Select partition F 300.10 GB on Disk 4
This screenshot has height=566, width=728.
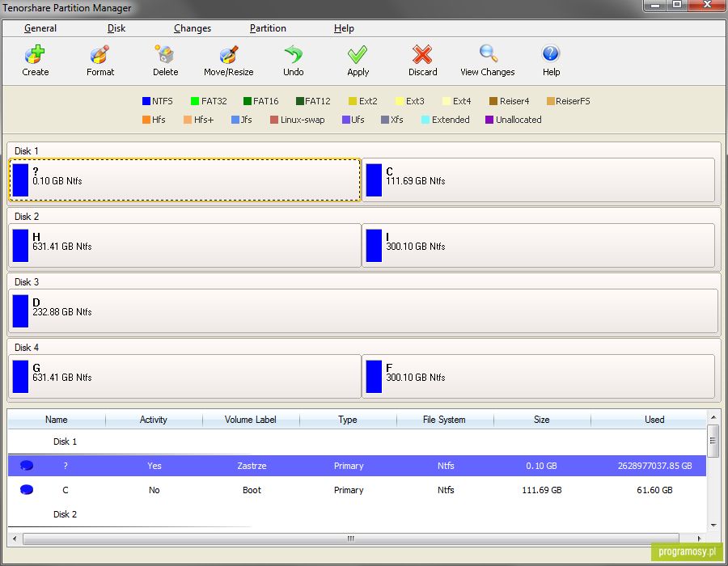point(538,376)
